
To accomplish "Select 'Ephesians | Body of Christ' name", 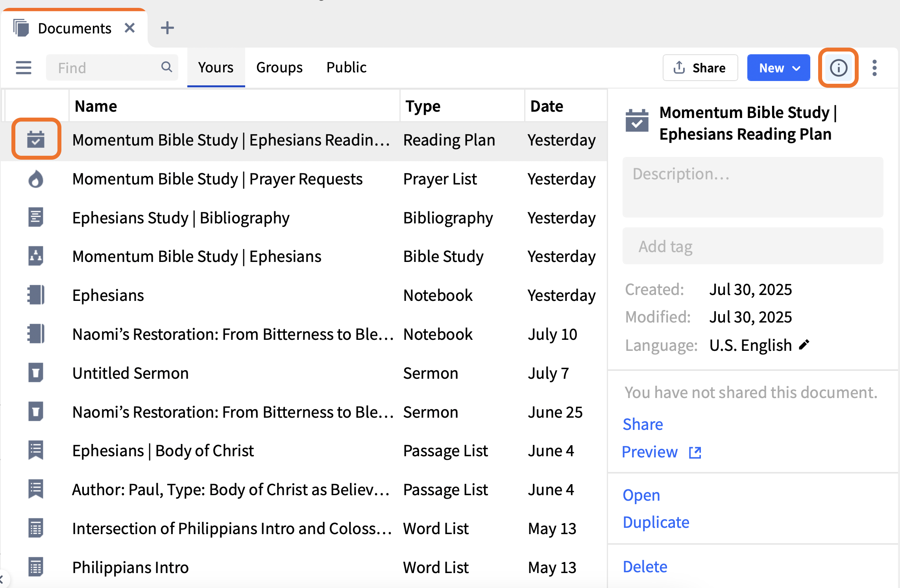I will tap(163, 451).
